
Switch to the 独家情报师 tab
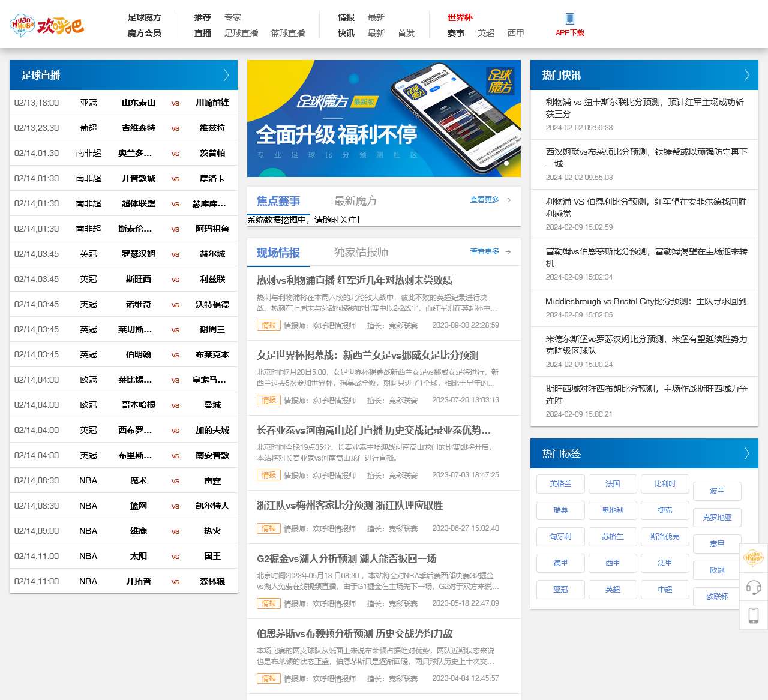pyautogui.click(x=361, y=253)
